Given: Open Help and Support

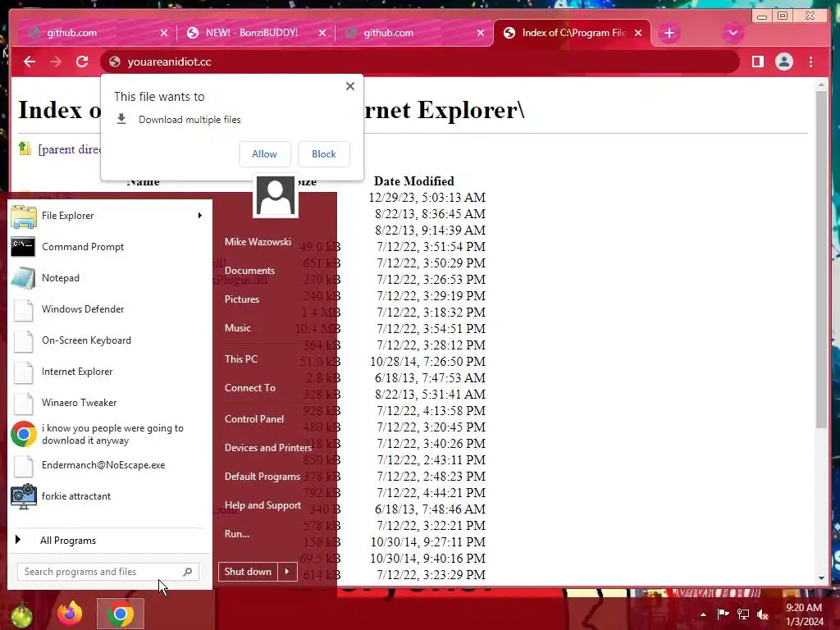Looking at the screenshot, I should pyautogui.click(x=262, y=505).
